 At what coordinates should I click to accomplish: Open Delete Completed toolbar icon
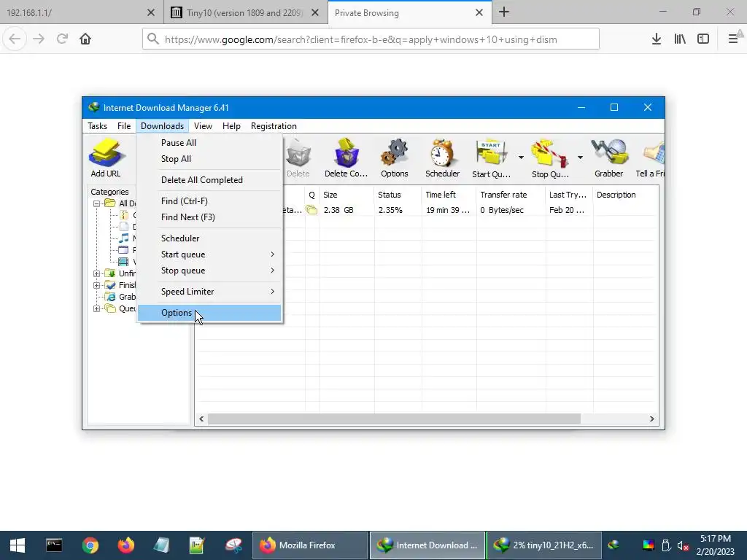[346, 158]
